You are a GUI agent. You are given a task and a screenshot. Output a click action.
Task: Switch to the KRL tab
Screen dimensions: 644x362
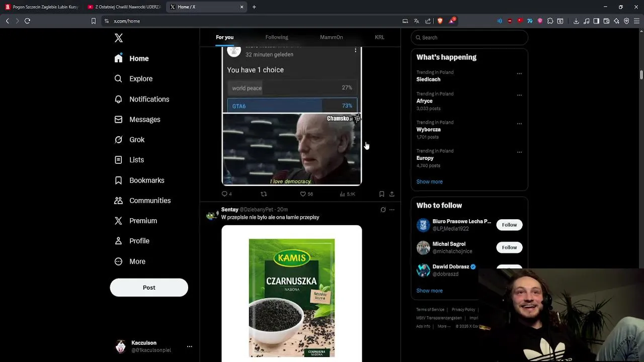(379, 37)
